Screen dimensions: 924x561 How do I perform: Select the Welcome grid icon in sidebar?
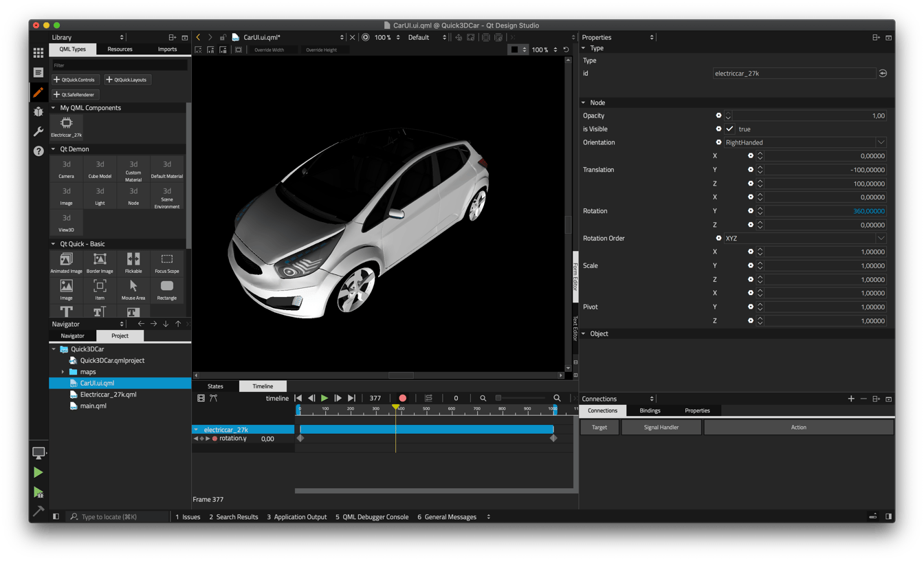[38, 52]
